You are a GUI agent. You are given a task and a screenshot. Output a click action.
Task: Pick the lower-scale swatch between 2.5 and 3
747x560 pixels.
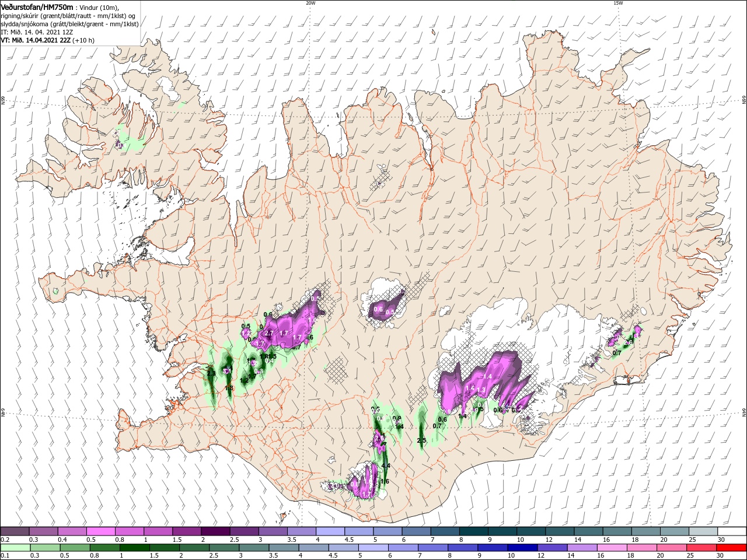(x=224, y=548)
